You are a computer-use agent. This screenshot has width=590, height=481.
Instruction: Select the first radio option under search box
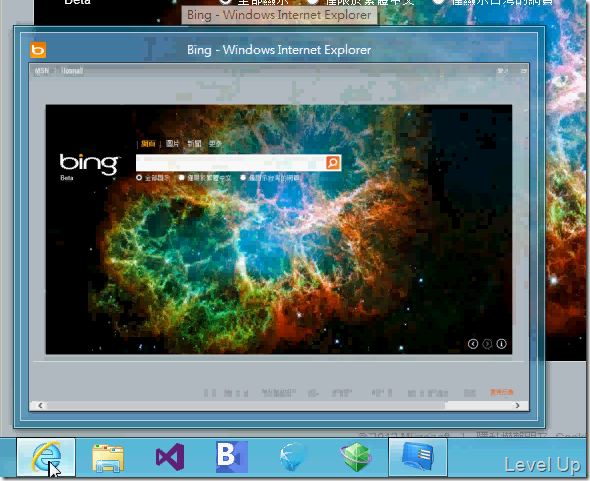click(x=139, y=178)
